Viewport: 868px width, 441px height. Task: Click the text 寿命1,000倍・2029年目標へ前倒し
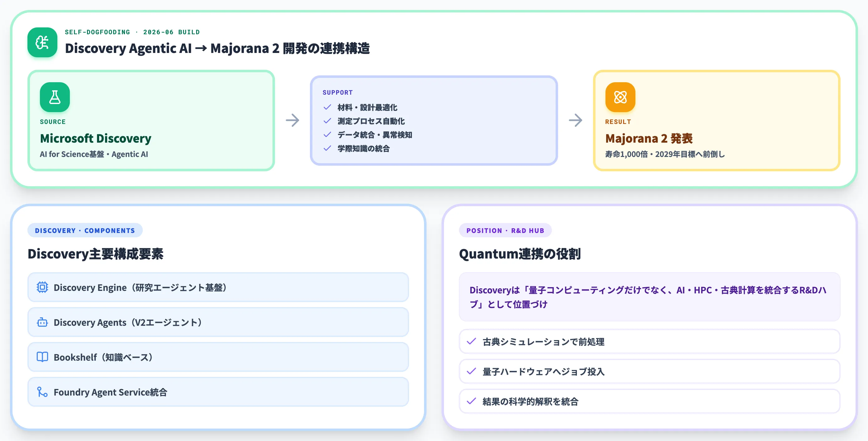point(665,154)
